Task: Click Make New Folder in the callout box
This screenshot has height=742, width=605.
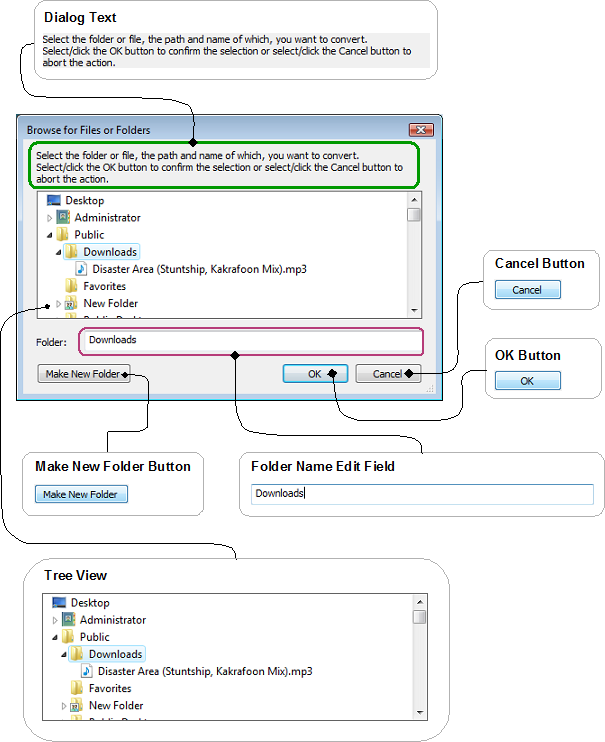Action: click(81, 494)
